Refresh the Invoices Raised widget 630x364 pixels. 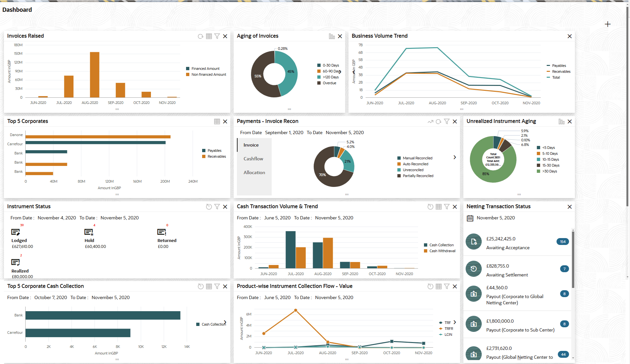[x=200, y=36]
